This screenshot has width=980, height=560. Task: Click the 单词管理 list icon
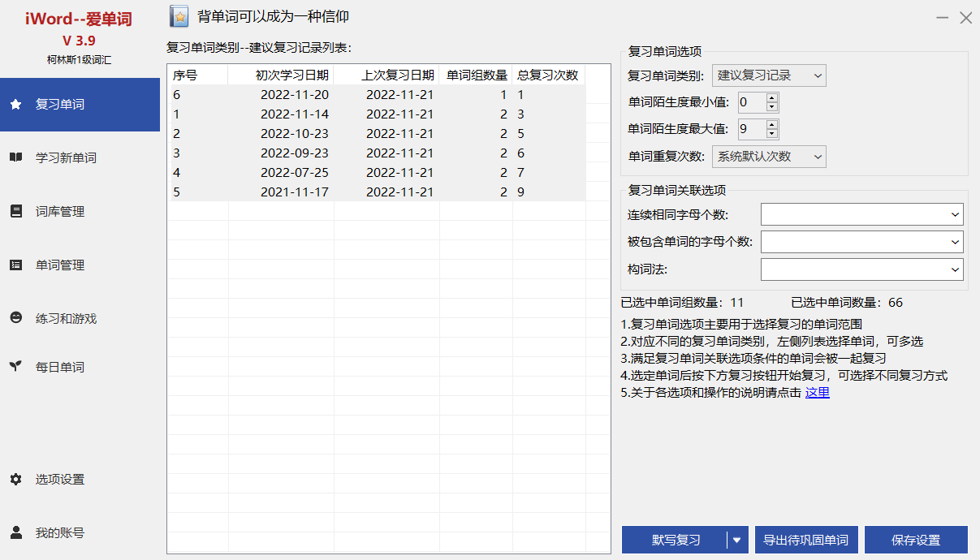point(15,265)
